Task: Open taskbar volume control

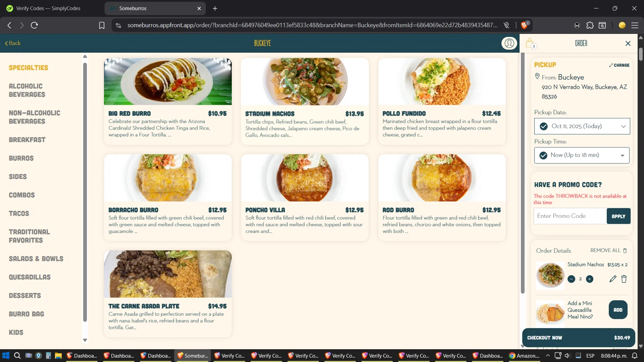Action: click(568, 356)
